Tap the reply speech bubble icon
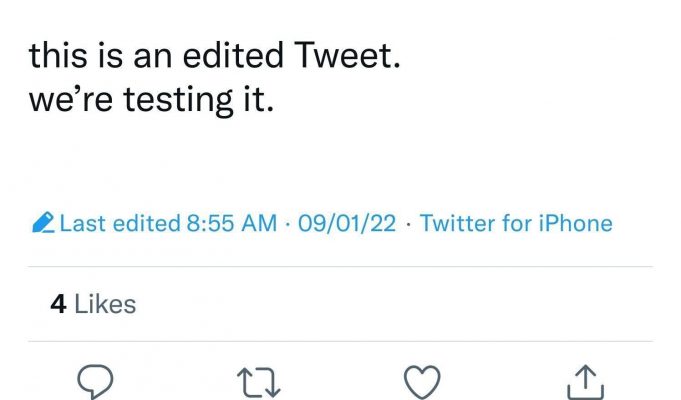The height and width of the screenshot is (400, 681). click(95, 382)
